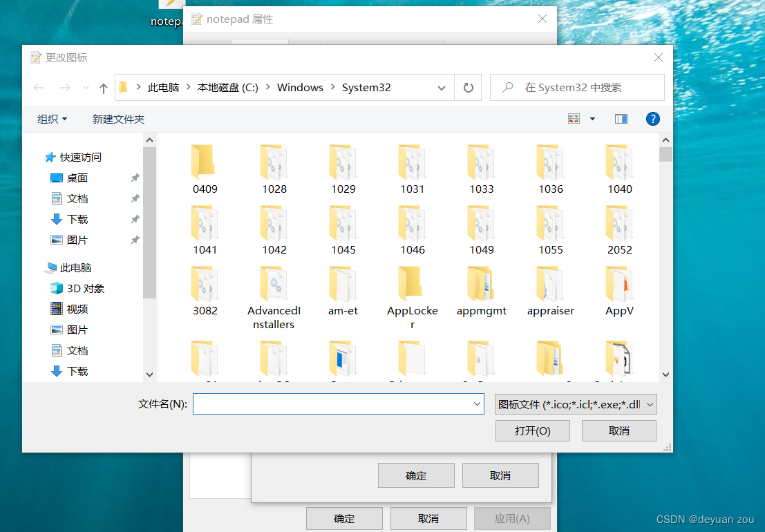Open help with the question mark icon

coord(652,118)
